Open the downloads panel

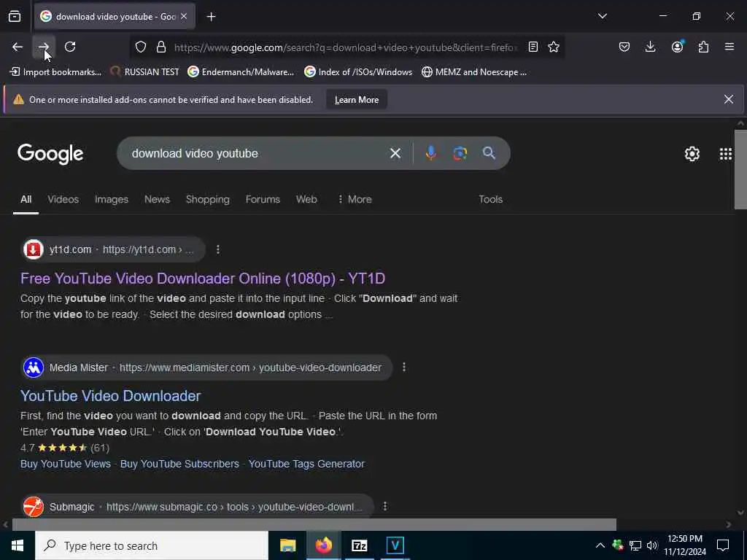coord(650,47)
